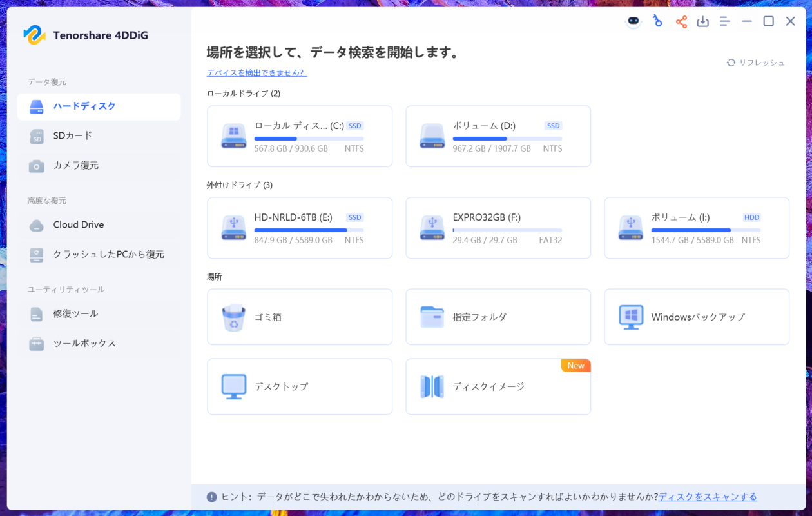Click the orange share icon
Viewport: 812px width, 516px height.
[x=681, y=22]
